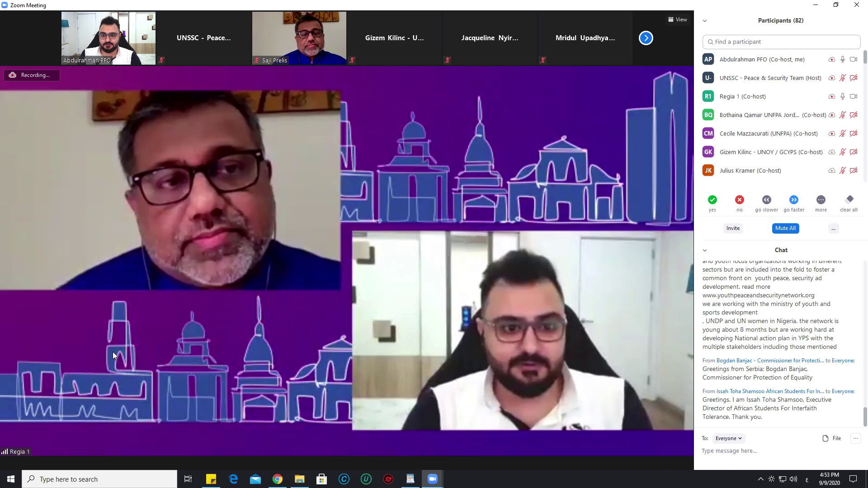
Task: Click the green yes reaction icon
Action: [712, 200]
